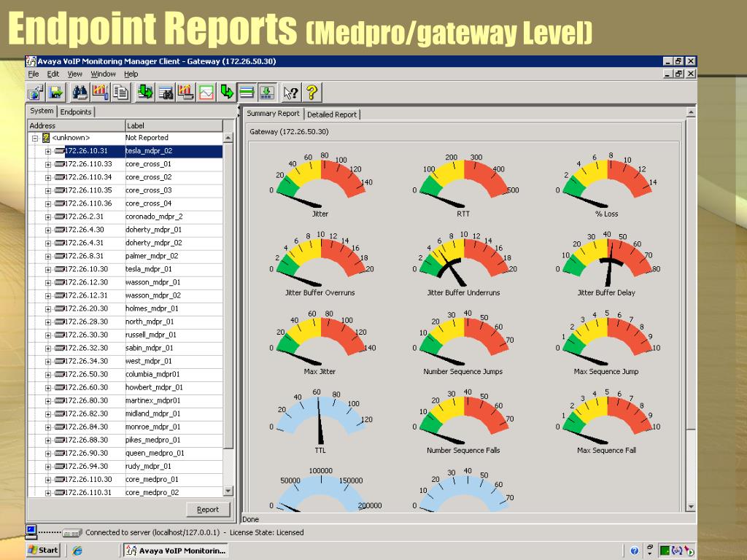
Task: Click the binoculars search toolbar icon
Action: click(80, 93)
